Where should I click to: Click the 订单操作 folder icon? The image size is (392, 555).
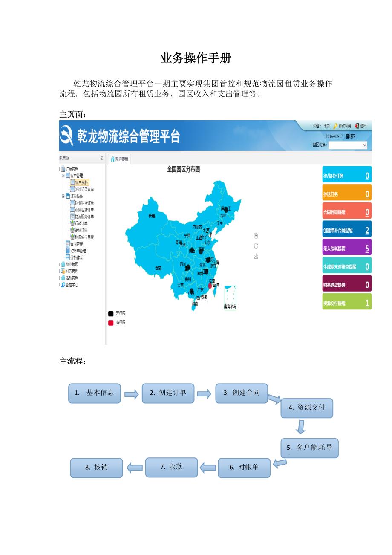pos(67,196)
